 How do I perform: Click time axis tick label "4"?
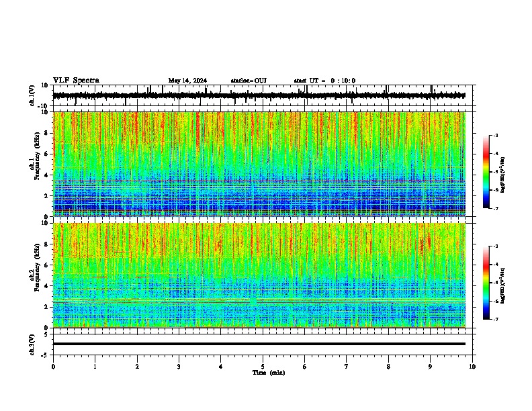pyautogui.click(x=221, y=367)
